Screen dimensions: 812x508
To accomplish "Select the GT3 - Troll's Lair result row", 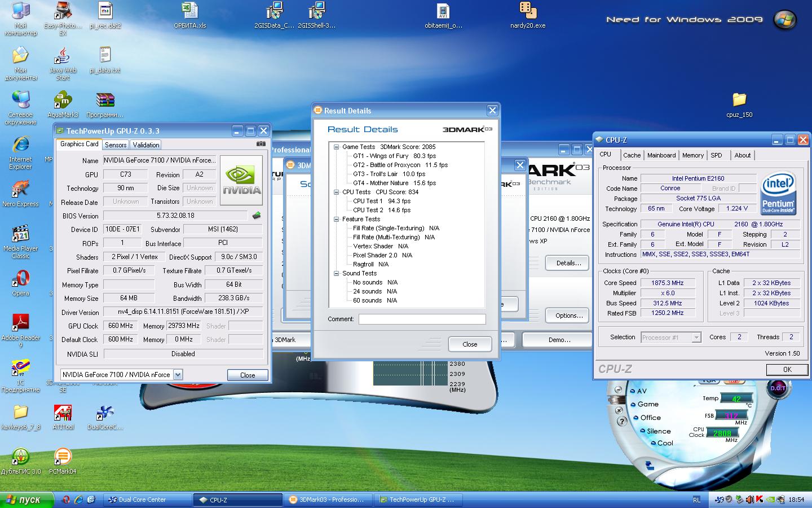I will coord(389,174).
